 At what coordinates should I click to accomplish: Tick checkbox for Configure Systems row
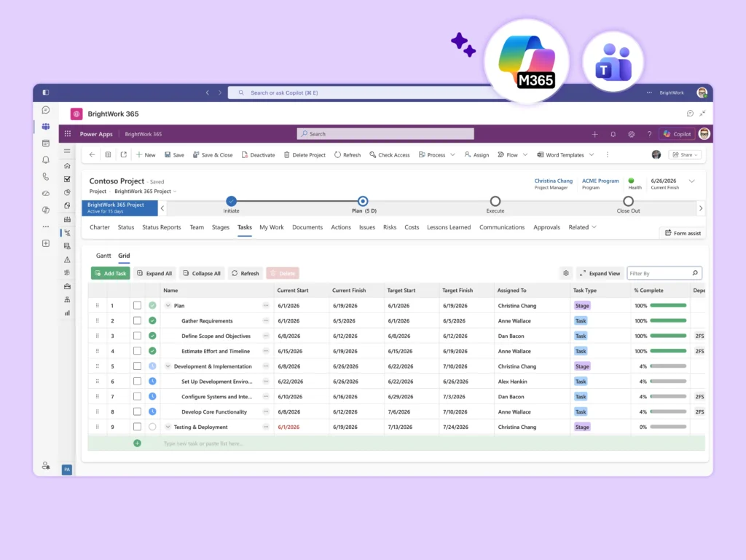pyautogui.click(x=137, y=396)
